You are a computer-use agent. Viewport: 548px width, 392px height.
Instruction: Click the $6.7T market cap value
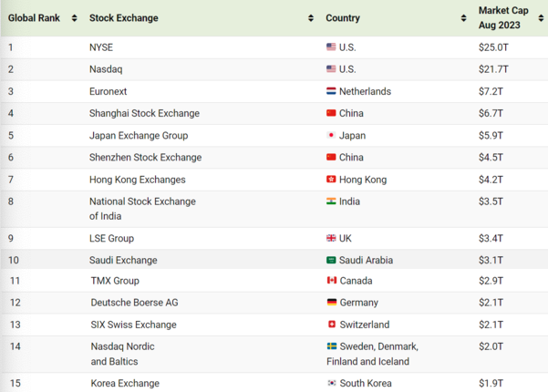tap(491, 113)
